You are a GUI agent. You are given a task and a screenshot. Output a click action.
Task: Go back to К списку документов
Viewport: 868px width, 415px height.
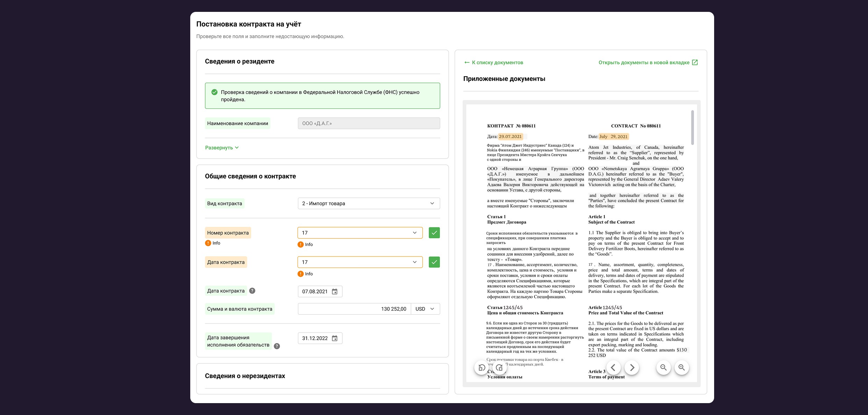[494, 63]
